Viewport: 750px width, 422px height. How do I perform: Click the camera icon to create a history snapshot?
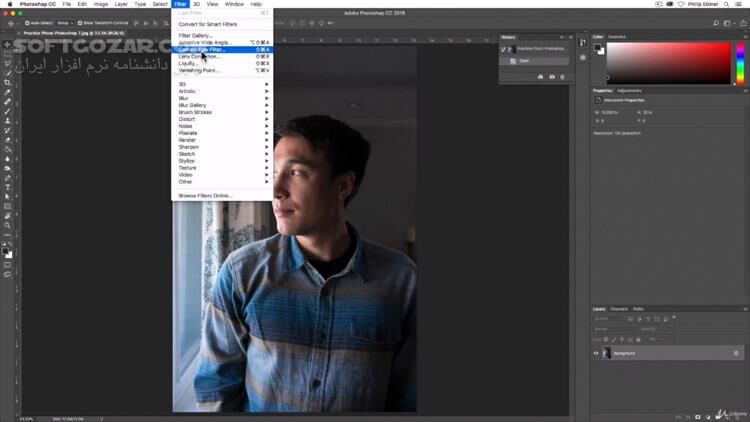point(551,77)
